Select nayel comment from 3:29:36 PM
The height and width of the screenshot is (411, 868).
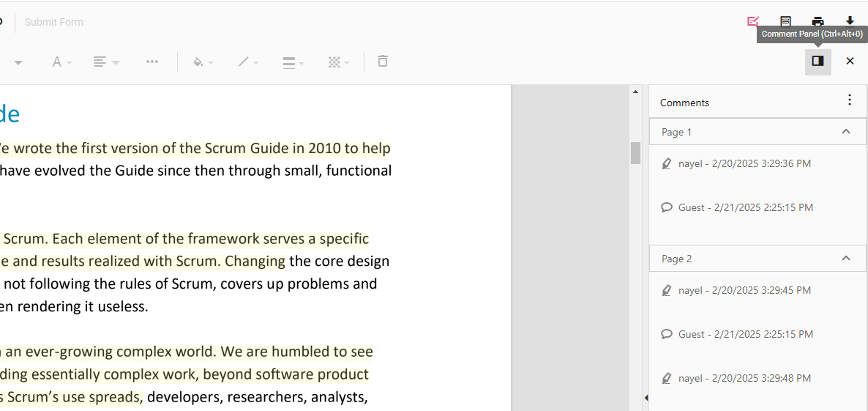tap(744, 164)
